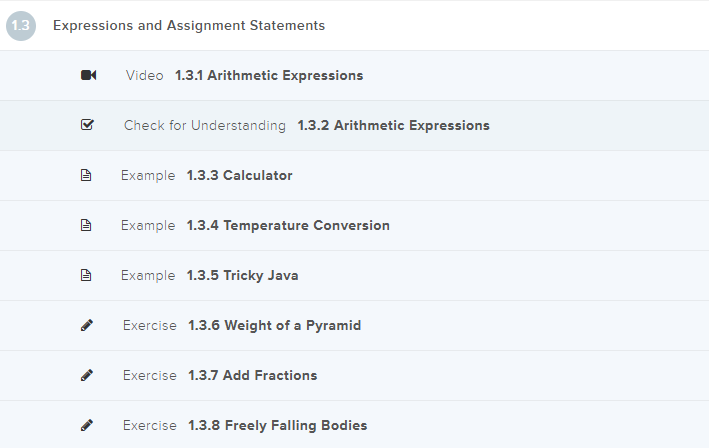709x448 pixels.
Task: Open the 1.3.3 Calculator example
Action: pyautogui.click(x=239, y=176)
